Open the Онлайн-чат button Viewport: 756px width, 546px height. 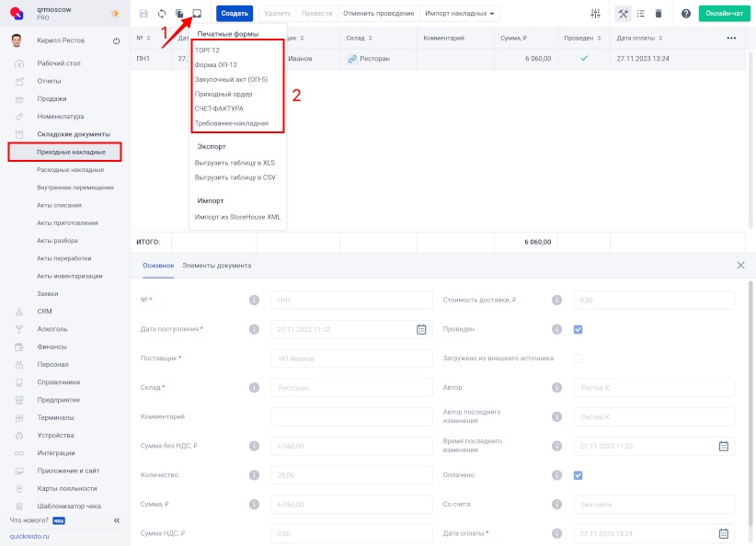[724, 14]
